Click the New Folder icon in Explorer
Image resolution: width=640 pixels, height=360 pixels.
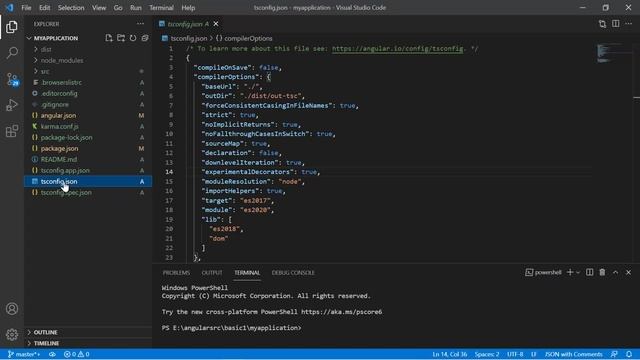[121, 38]
